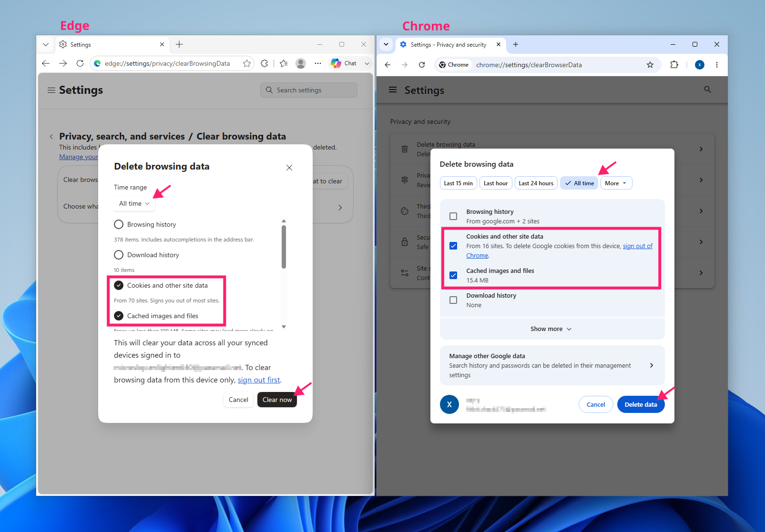765x532 pixels.
Task: Click Manage your link on Edge page
Action: [79, 157]
